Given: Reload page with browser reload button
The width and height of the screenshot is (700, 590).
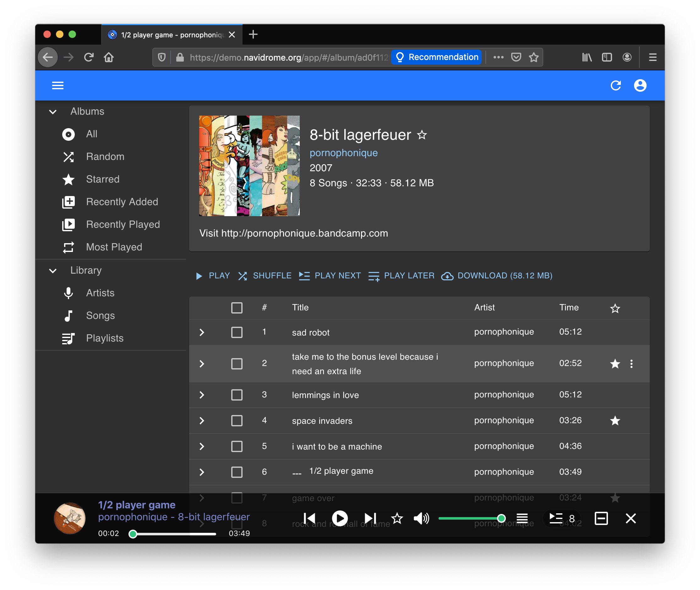Looking at the screenshot, I should [x=89, y=57].
